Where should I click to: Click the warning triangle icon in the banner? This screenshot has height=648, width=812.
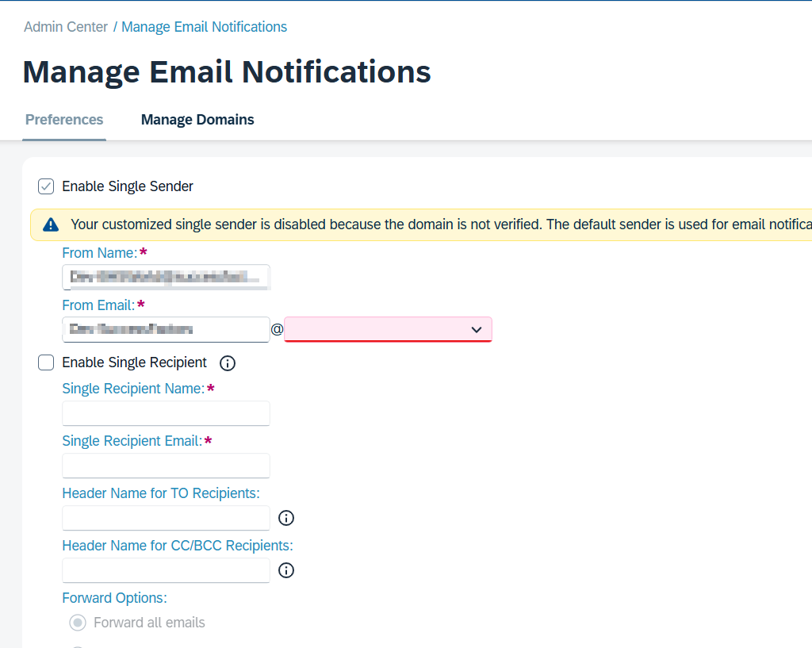click(51, 224)
